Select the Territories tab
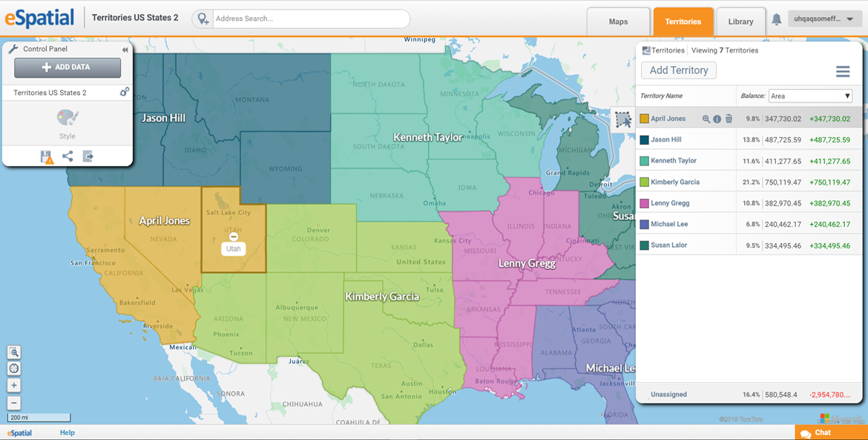 point(683,22)
